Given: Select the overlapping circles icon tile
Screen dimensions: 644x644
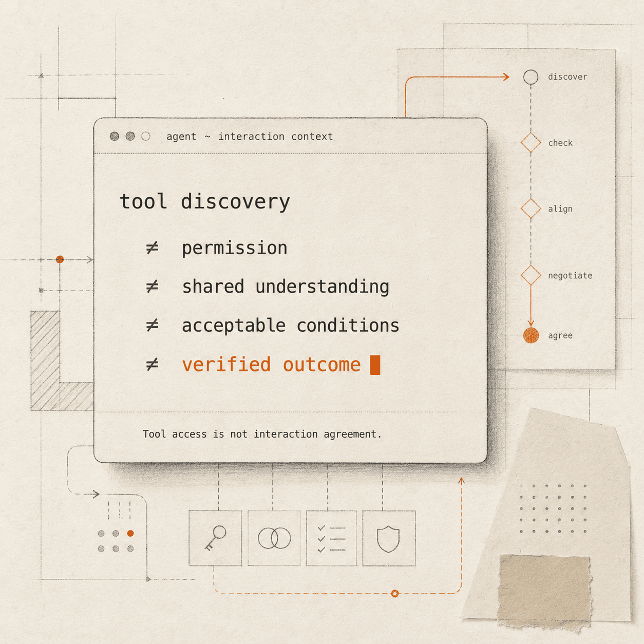Looking at the screenshot, I should coord(274,538).
